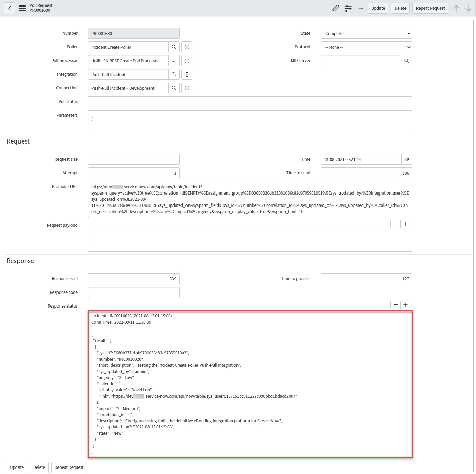476x474 pixels.
Task: Go to the previous record up arrow
Action: point(456,8)
